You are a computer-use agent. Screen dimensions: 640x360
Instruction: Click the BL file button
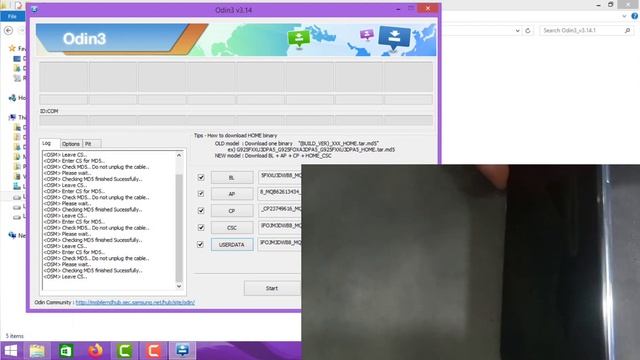coord(232,178)
